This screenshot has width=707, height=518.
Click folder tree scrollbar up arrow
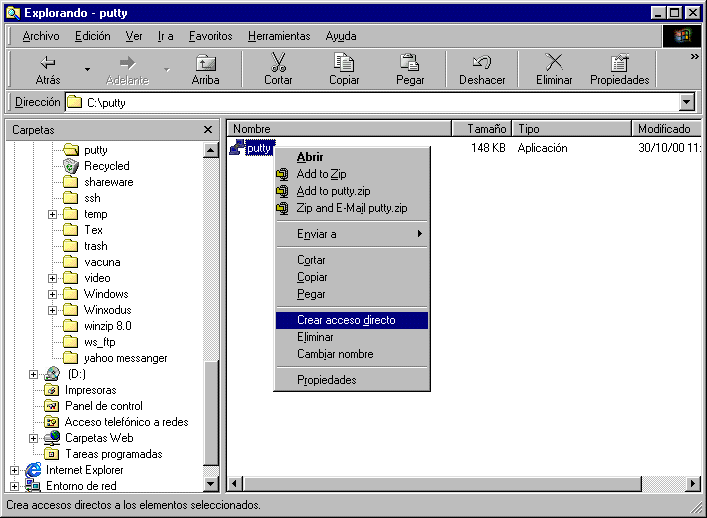[x=211, y=150]
